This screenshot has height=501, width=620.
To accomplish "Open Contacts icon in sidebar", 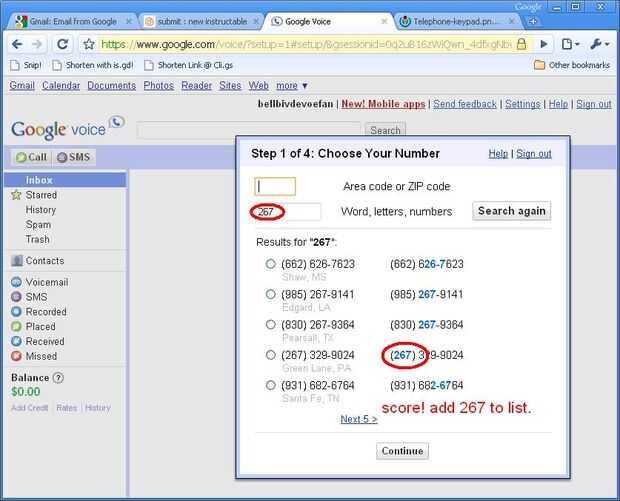I will 17,261.
